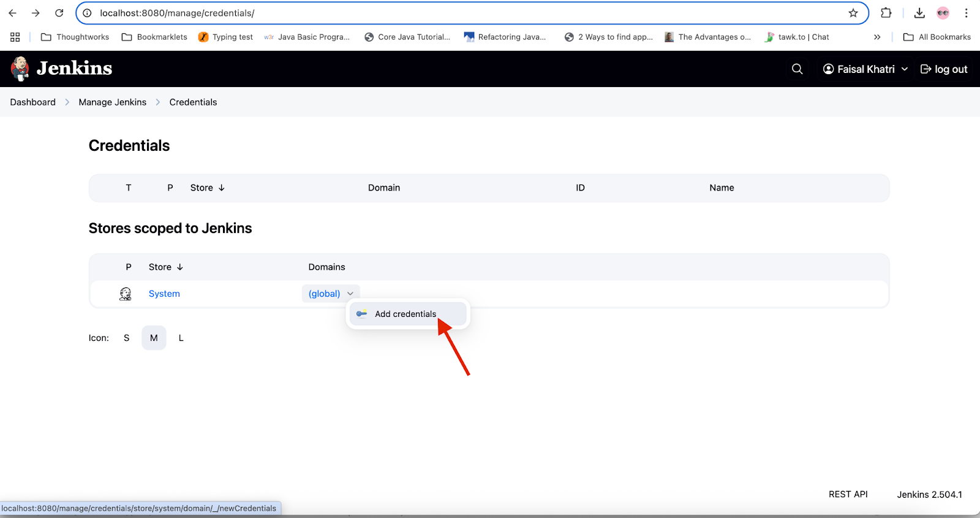Viewport: 980px width, 518px height.
Task: Set icon size to L
Action: click(181, 338)
